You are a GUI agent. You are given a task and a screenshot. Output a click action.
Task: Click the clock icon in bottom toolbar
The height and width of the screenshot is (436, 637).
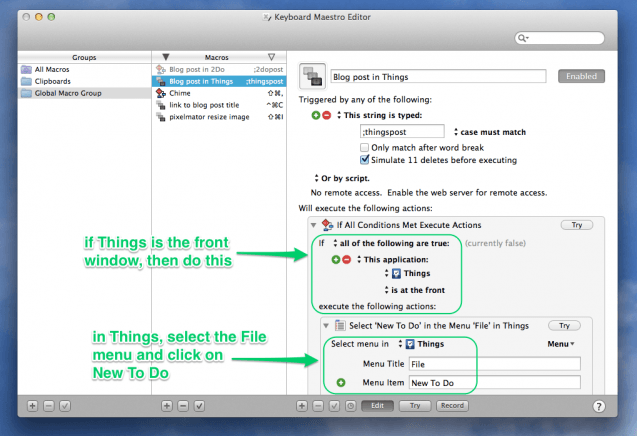pos(351,406)
